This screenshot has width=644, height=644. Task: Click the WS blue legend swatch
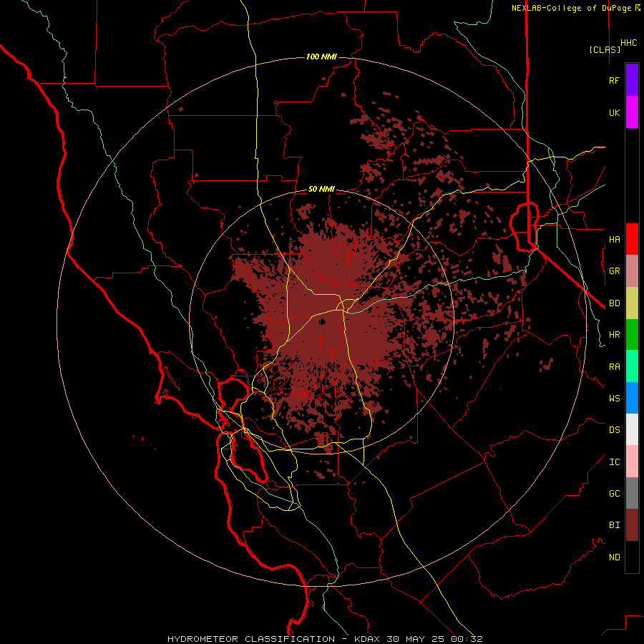(632, 398)
